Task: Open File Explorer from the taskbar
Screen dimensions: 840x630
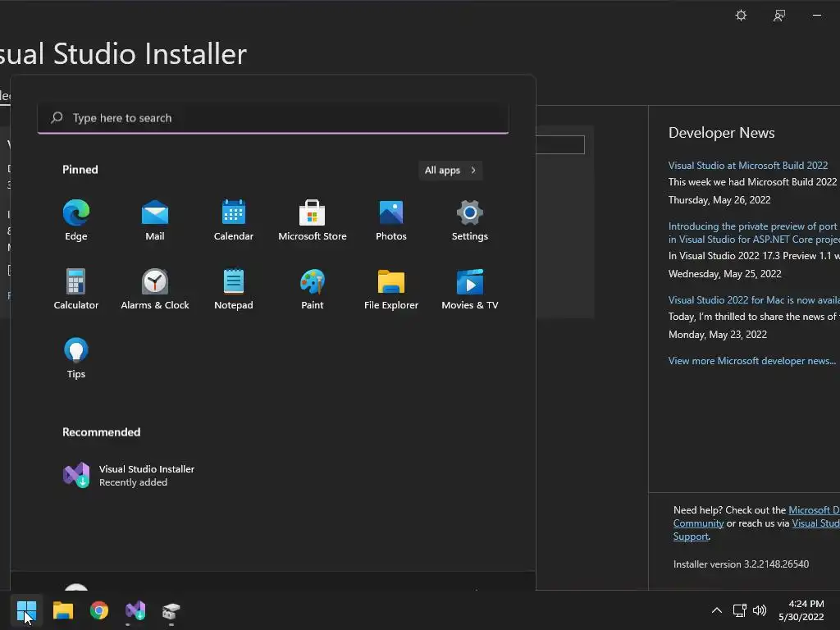Action: tap(62, 610)
